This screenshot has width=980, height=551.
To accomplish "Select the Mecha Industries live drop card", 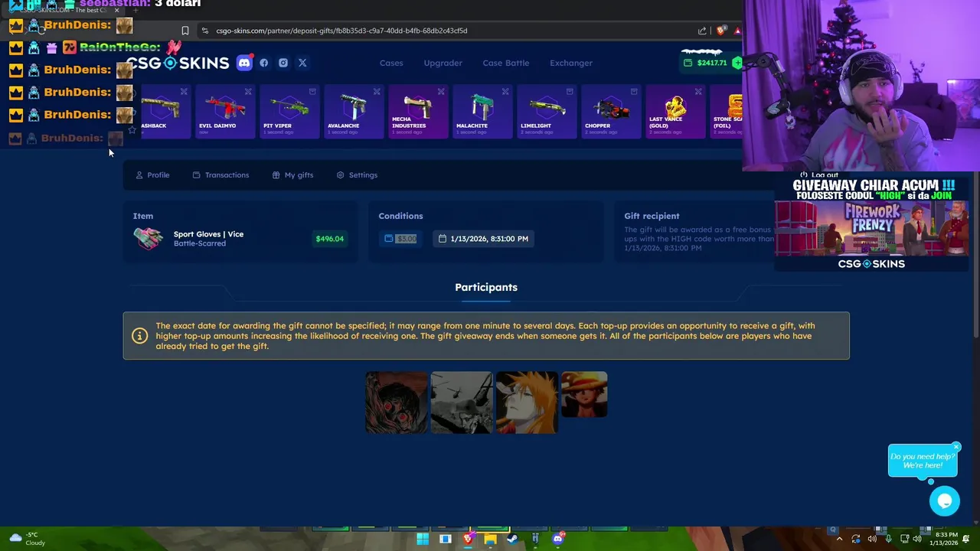I will click(x=418, y=112).
